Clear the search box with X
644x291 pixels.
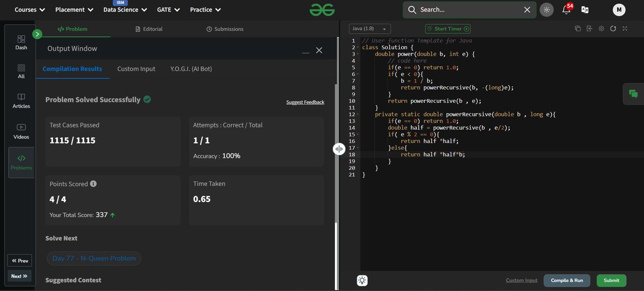[x=527, y=10]
